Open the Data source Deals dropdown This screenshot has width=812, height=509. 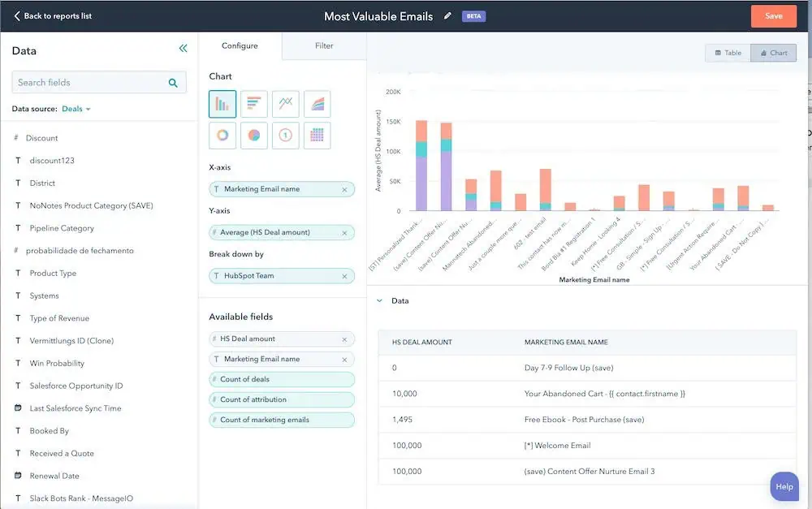[76, 109]
